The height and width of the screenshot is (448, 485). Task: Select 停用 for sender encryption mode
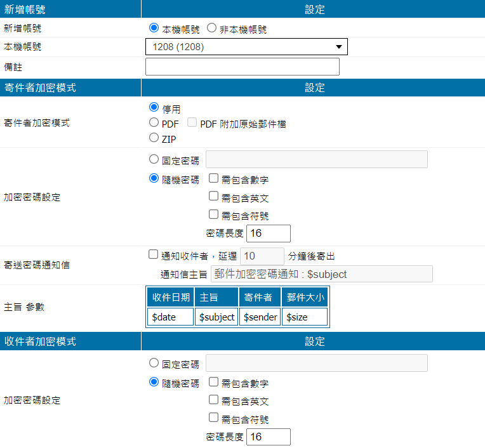point(153,109)
